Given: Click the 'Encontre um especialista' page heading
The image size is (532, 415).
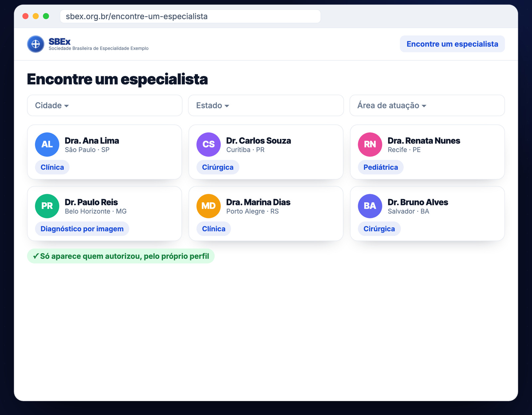Looking at the screenshot, I should pyautogui.click(x=117, y=79).
